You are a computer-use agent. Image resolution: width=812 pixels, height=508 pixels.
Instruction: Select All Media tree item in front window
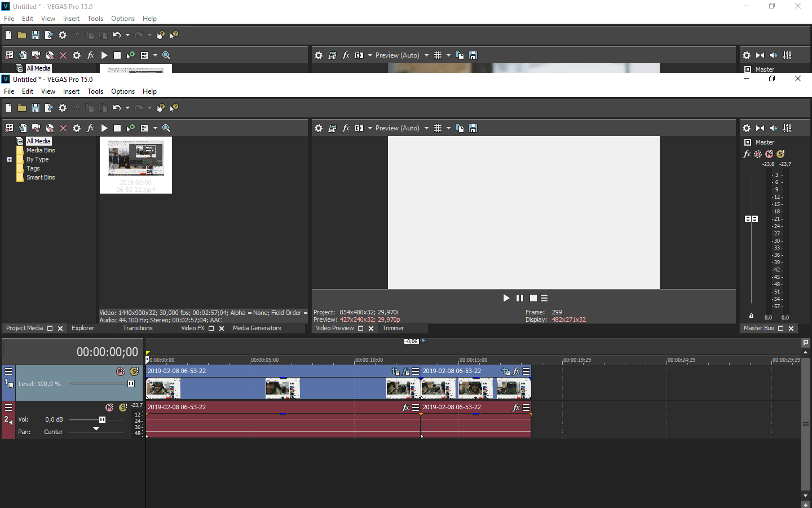pyautogui.click(x=38, y=141)
